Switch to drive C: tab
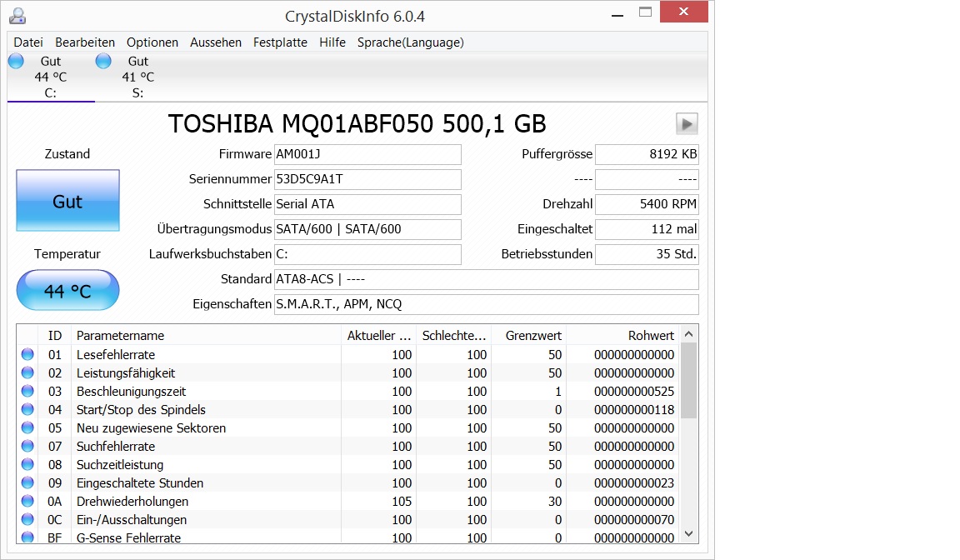 [x=51, y=77]
